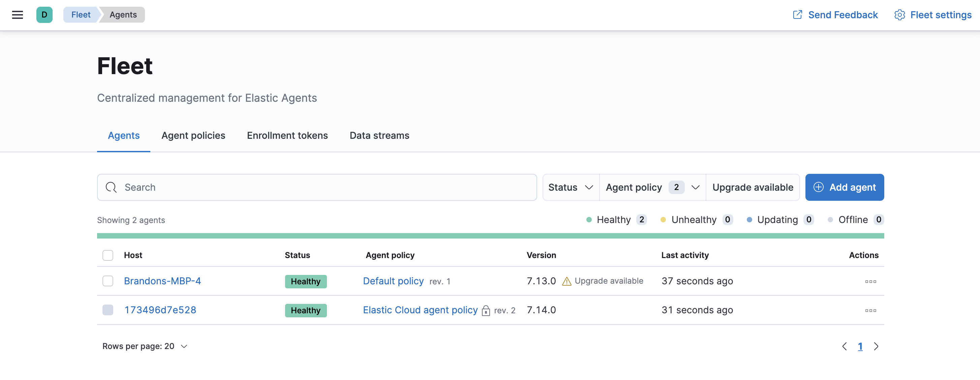Click the Fleet settings gear icon
The width and height of the screenshot is (980, 380).
tap(899, 15)
